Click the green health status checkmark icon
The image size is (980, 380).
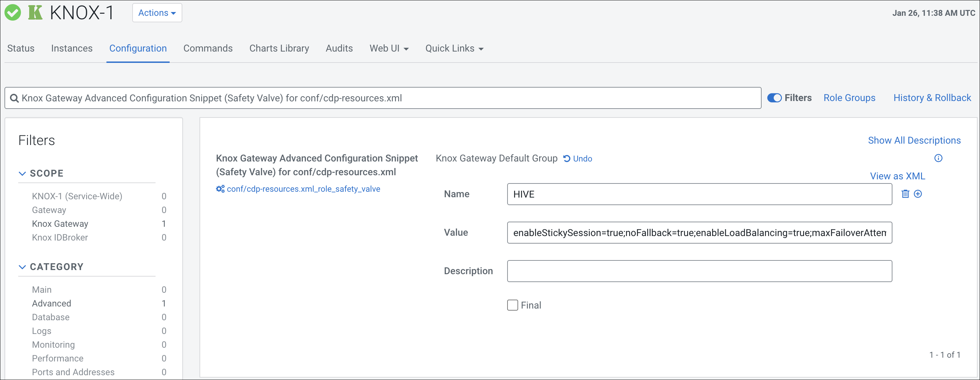[13, 13]
